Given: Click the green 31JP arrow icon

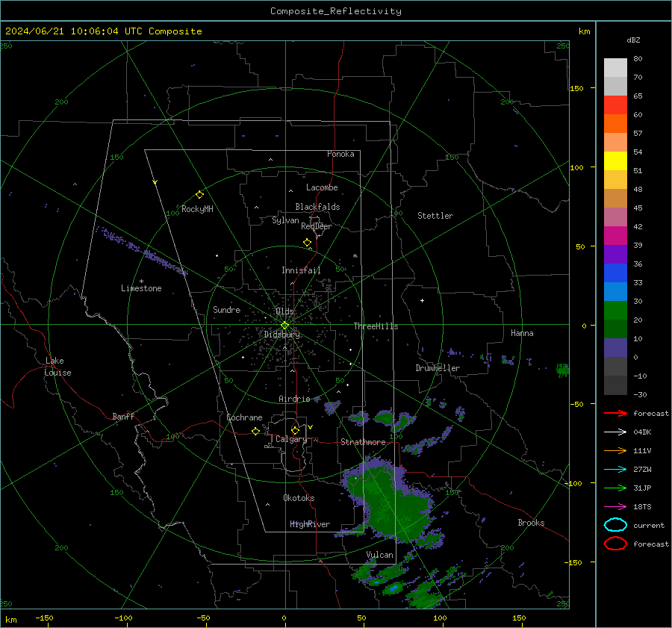Looking at the screenshot, I should coord(615,488).
